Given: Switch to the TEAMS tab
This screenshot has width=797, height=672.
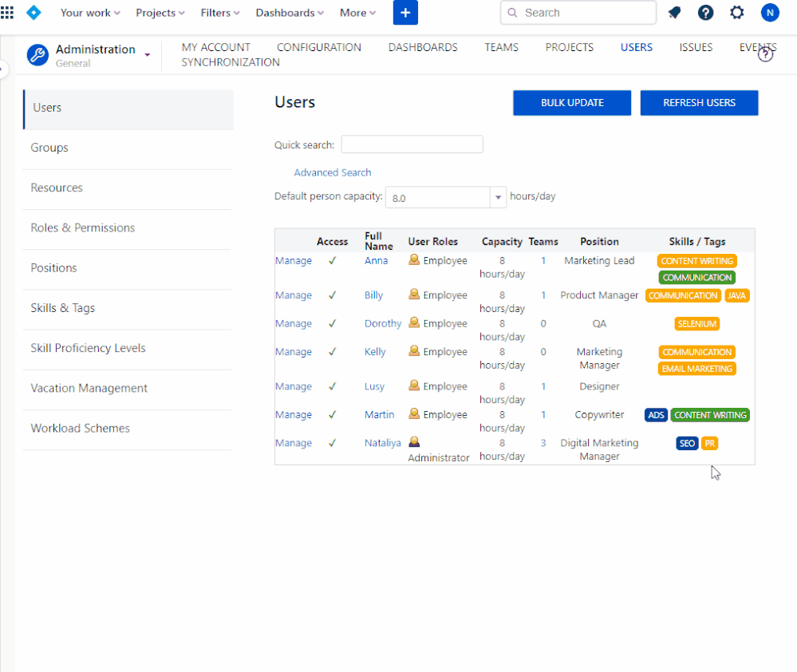Looking at the screenshot, I should [501, 47].
